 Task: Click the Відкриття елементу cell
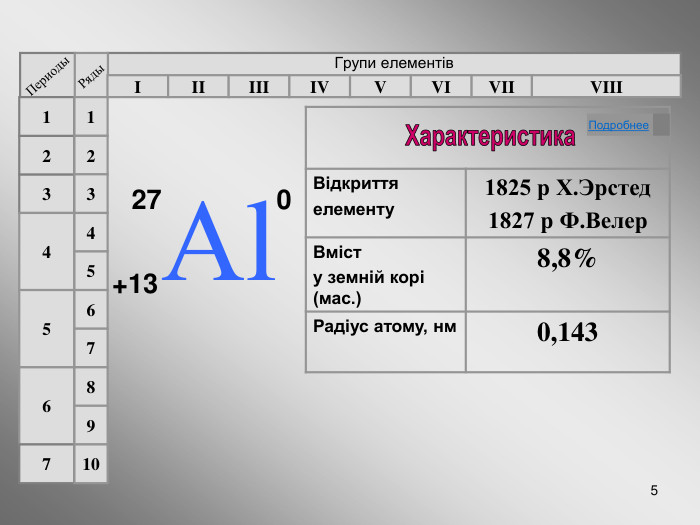(x=386, y=203)
